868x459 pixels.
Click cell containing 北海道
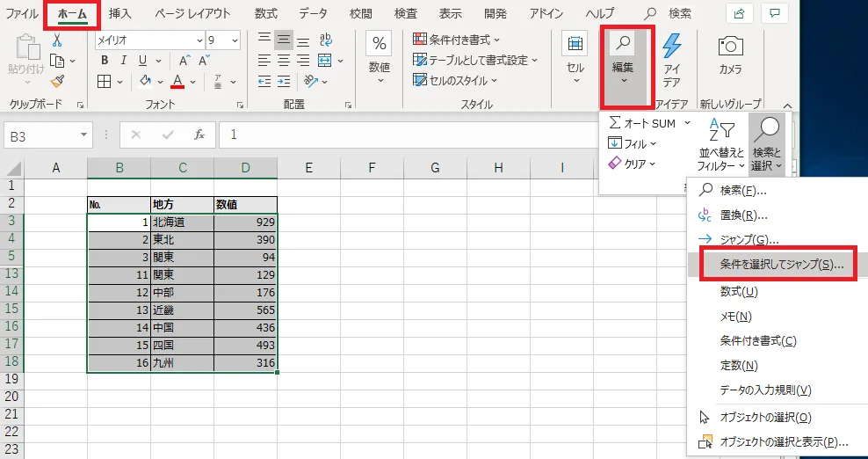182,222
